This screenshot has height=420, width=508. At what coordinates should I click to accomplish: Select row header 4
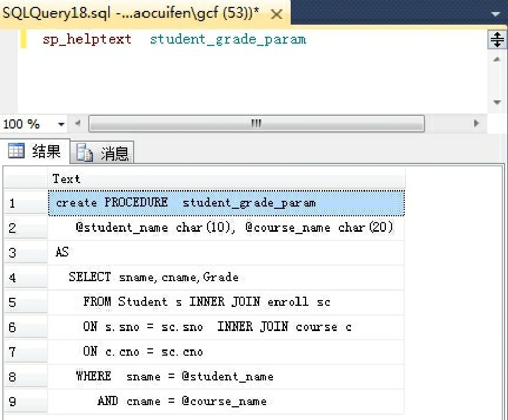26,278
